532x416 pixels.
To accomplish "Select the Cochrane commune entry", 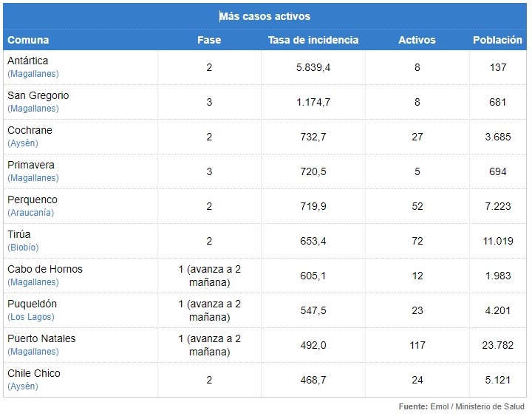I will (30, 130).
